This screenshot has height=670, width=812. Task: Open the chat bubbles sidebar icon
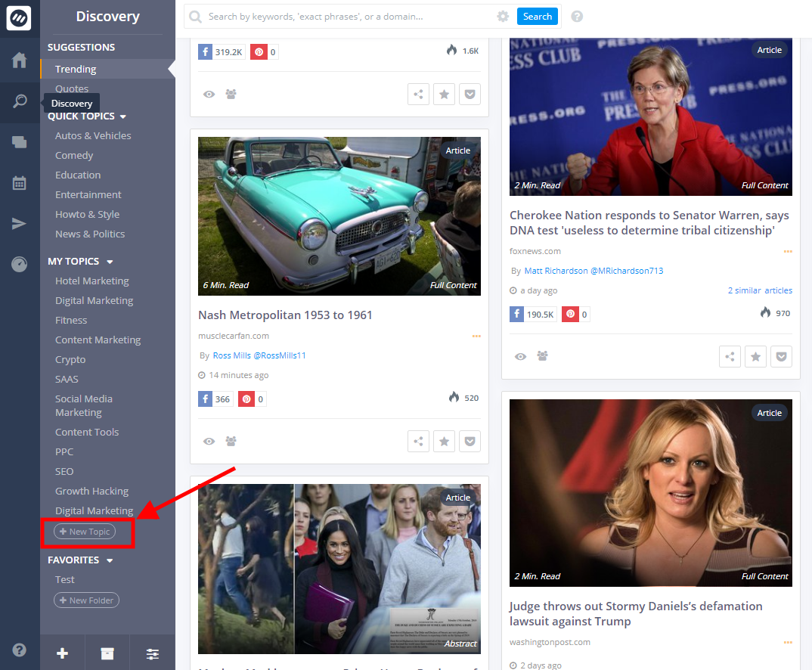coord(19,142)
